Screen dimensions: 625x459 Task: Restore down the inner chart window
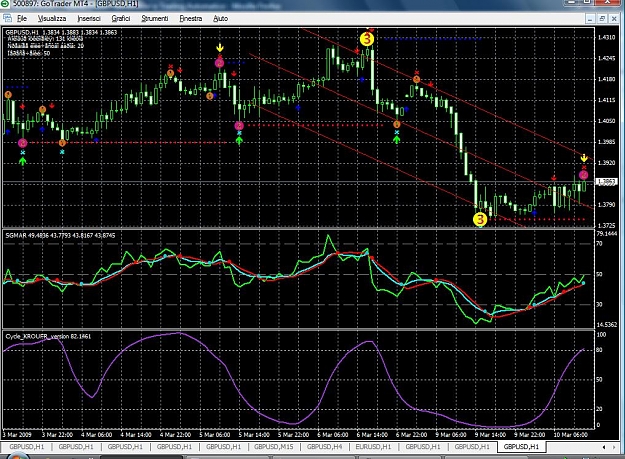[x=602, y=18]
